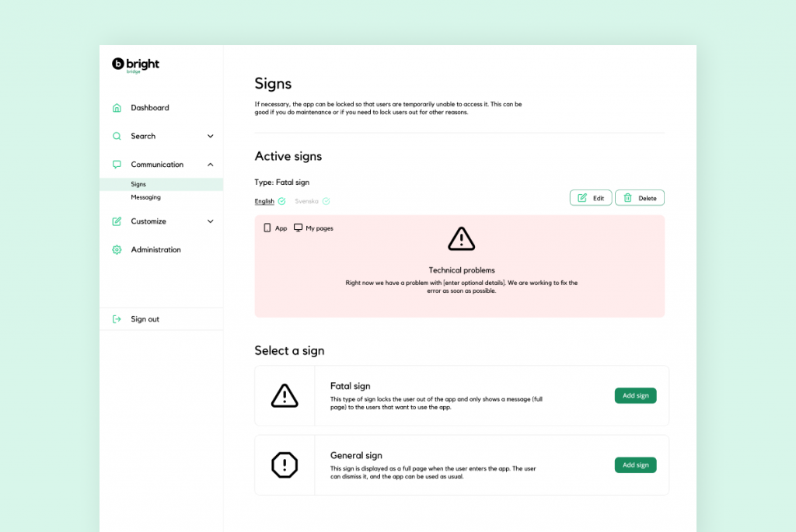Click the Bright Bridge logo
Screen dimensions: 796x532
tap(135, 65)
